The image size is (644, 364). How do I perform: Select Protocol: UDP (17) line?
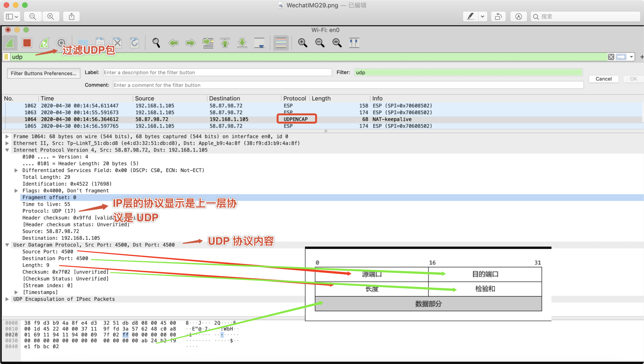[49, 211]
